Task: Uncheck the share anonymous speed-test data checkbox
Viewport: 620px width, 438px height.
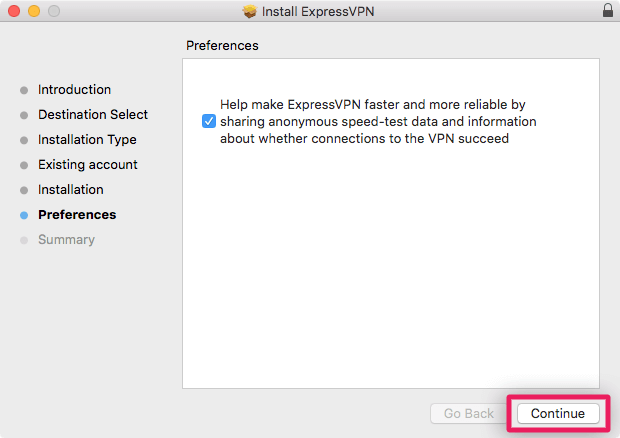Action: coord(209,121)
